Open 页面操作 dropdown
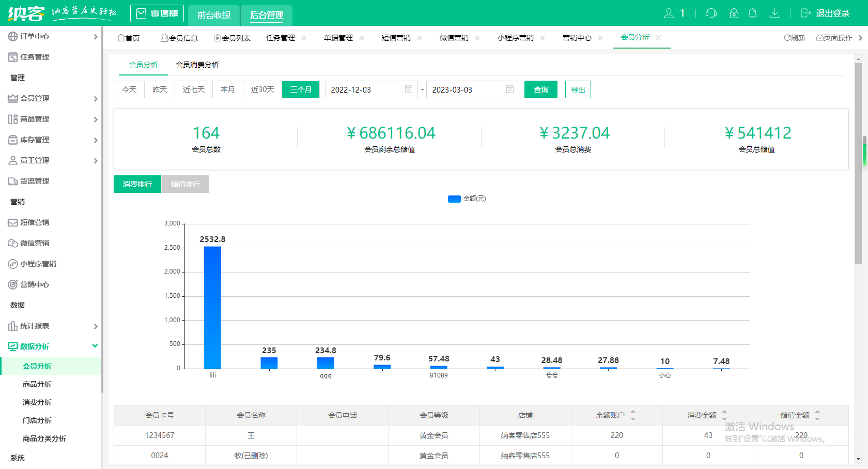The height and width of the screenshot is (469, 868). pyautogui.click(x=834, y=38)
